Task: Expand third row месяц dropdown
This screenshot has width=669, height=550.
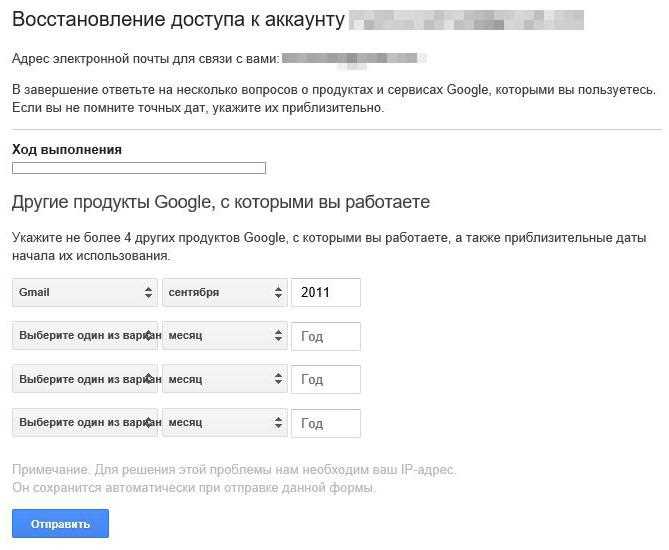Action: point(225,380)
